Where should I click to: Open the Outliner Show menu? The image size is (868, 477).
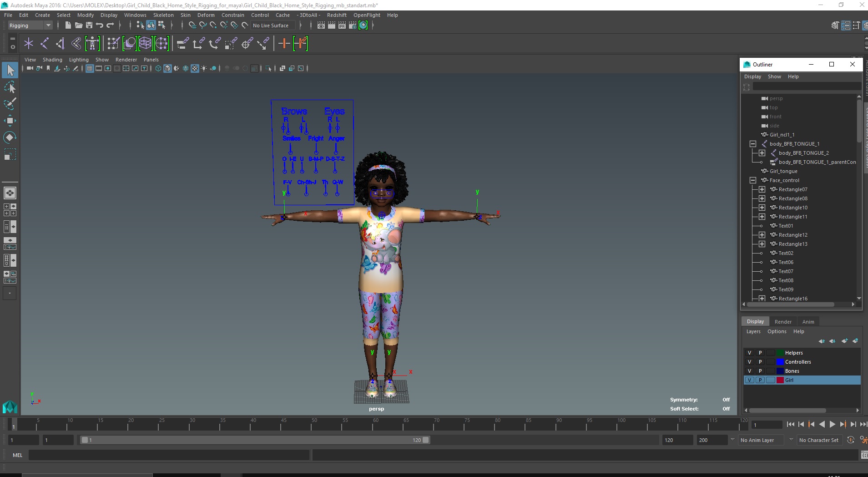point(774,76)
